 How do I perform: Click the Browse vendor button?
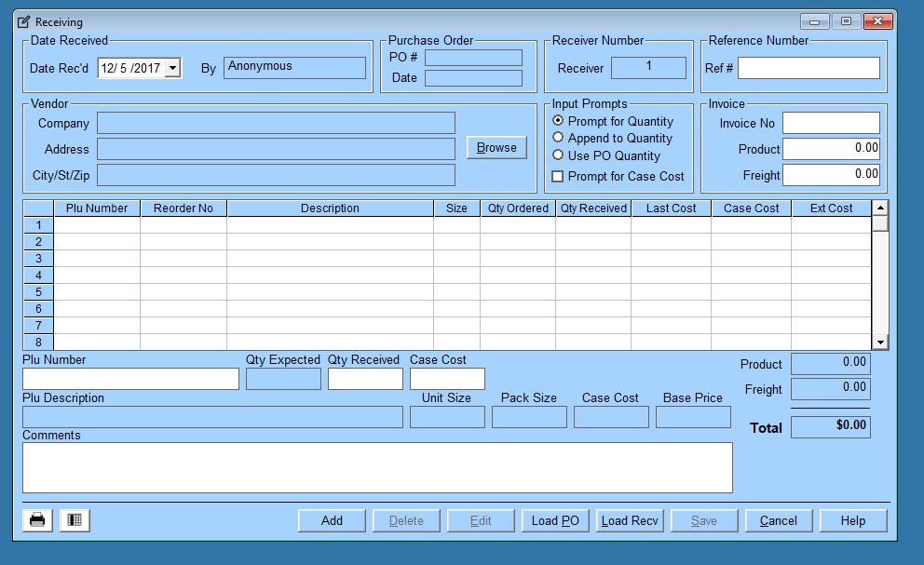[x=496, y=147]
